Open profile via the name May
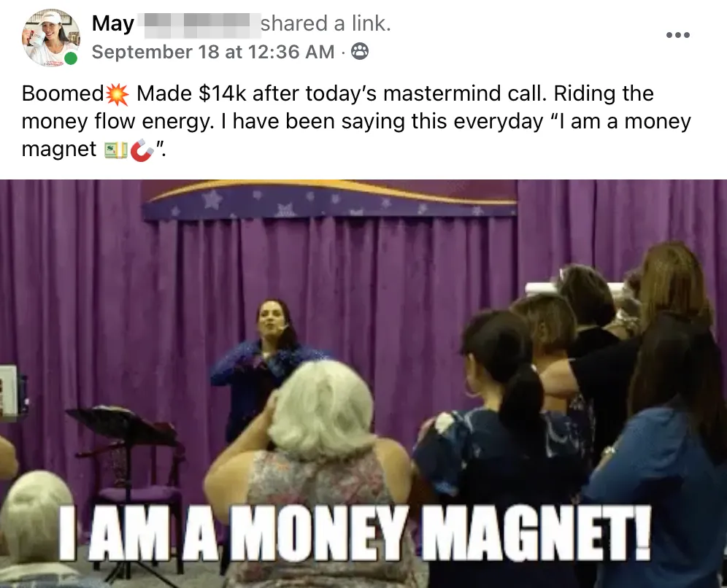 (113, 23)
